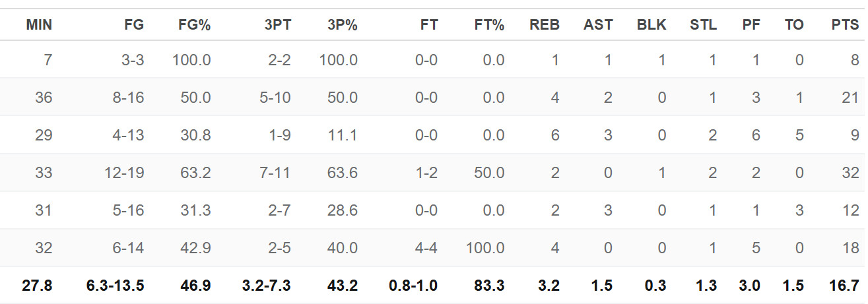Click the STL column header
The height and width of the screenshot is (304, 868).
703,25
